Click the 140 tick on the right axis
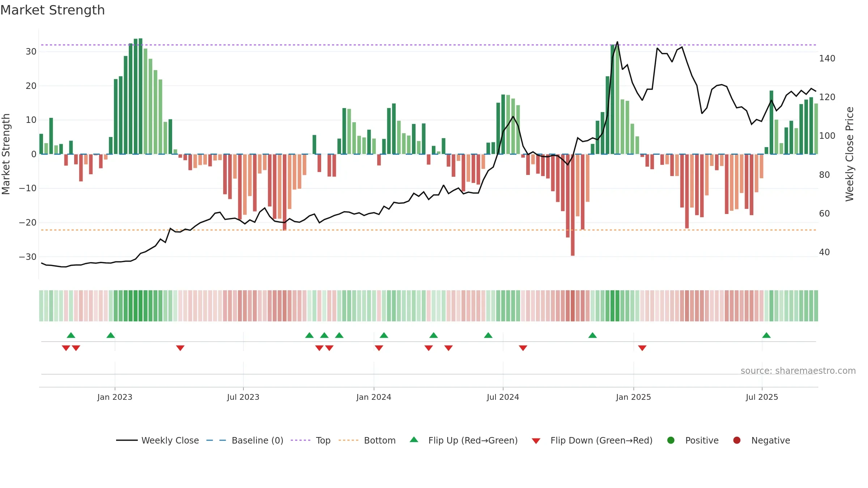 [x=827, y=59]
